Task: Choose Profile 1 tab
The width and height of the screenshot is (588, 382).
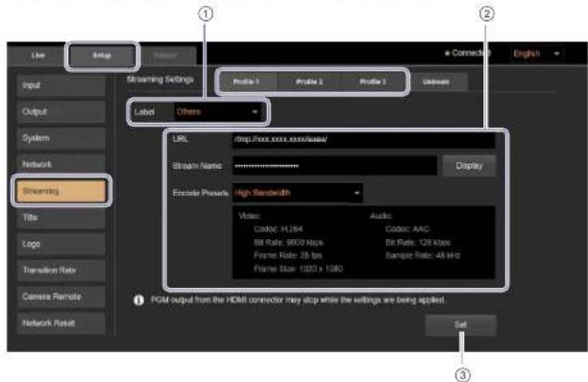Action: point(247,82)
